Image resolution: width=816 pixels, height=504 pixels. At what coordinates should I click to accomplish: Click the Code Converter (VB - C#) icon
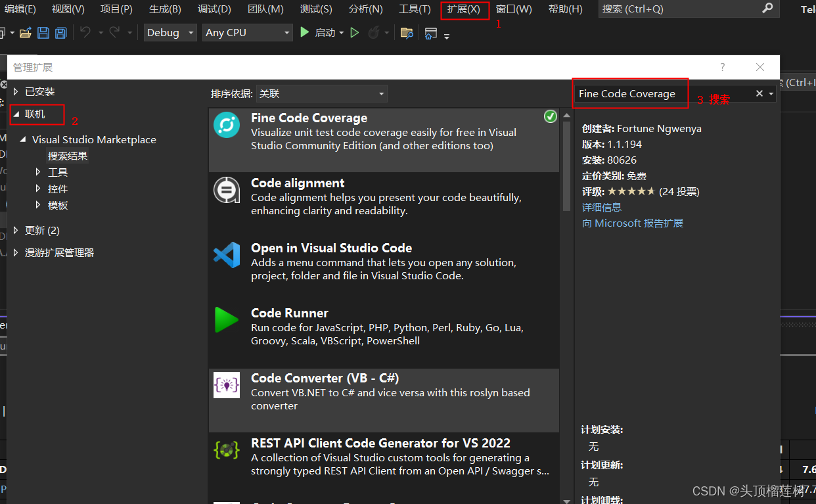point(227,385)
